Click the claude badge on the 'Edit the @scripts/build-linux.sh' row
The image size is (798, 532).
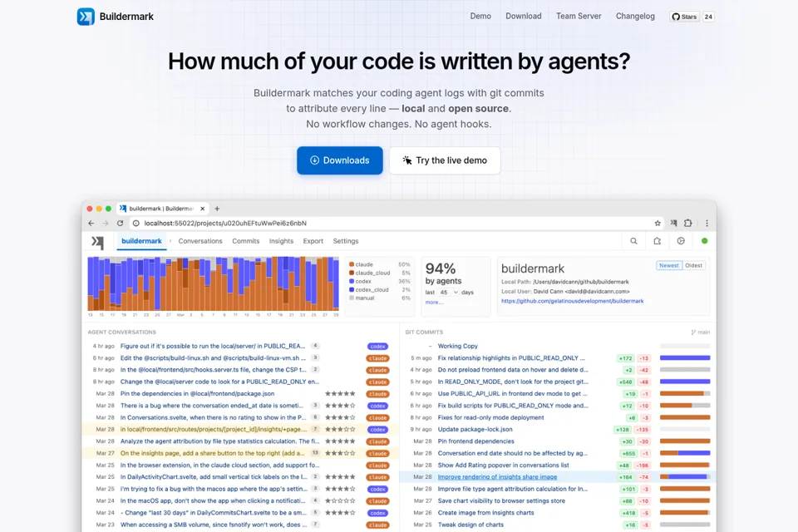coord(377,358)
